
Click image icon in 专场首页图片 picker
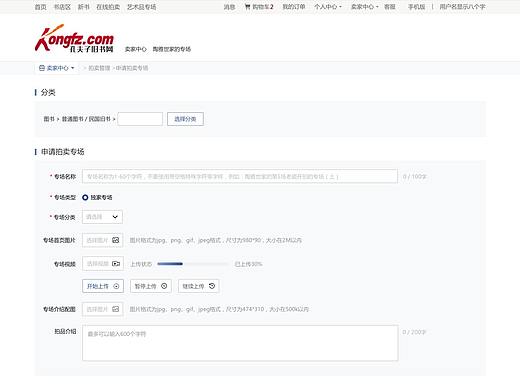116,240
